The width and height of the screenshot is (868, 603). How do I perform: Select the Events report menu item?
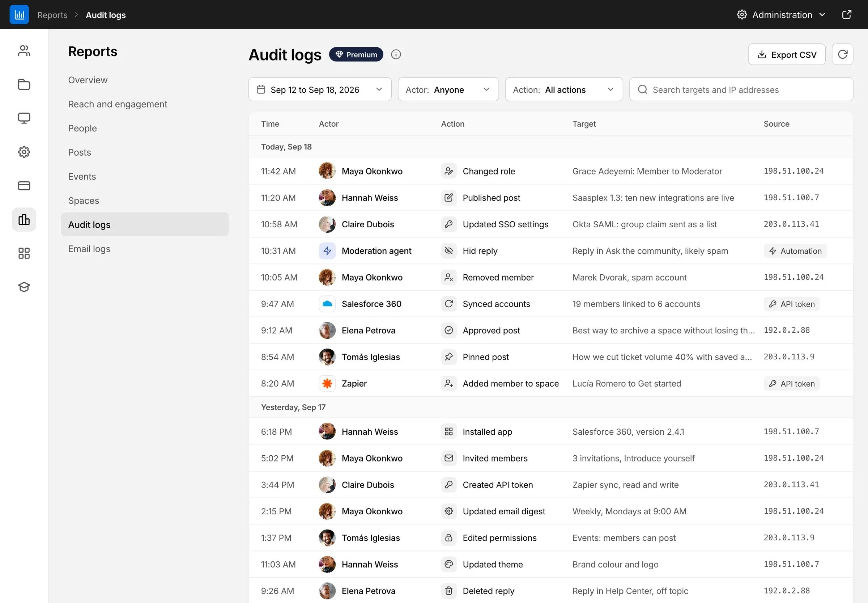[x=82, y=176]
